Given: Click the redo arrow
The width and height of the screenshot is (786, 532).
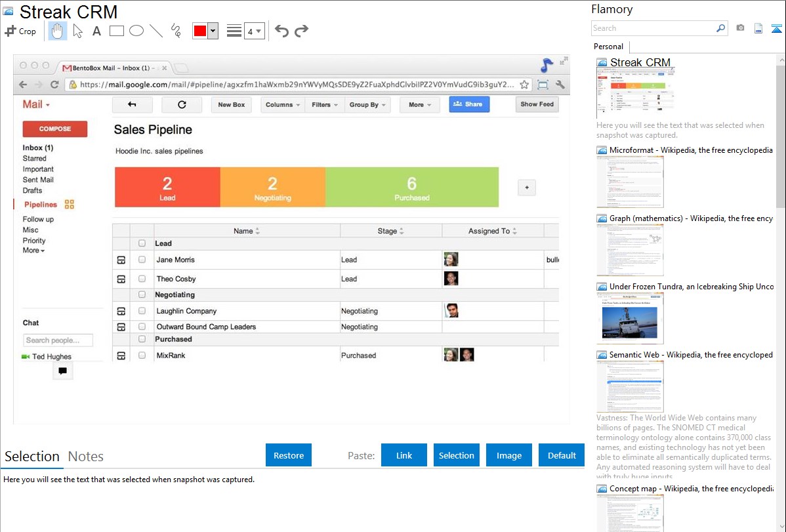Looking at the screenshot, I should [x=301, y=31].
